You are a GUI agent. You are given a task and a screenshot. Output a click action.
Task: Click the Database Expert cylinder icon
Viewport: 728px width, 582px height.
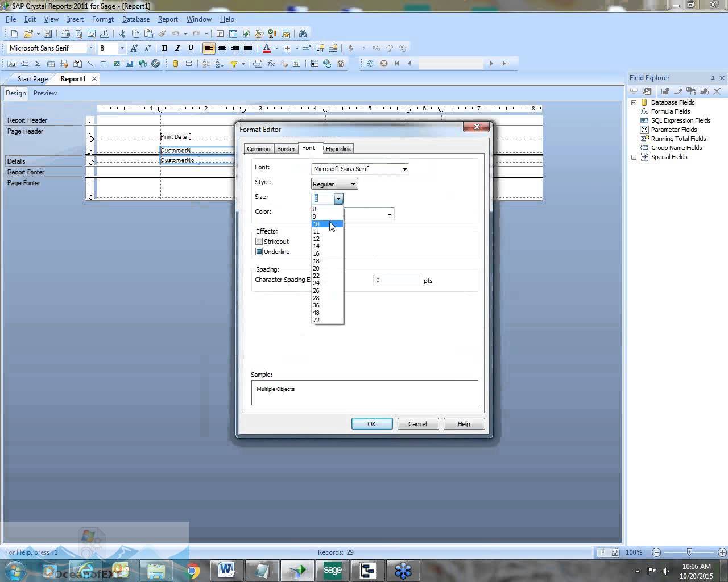(x=175, y=64)
